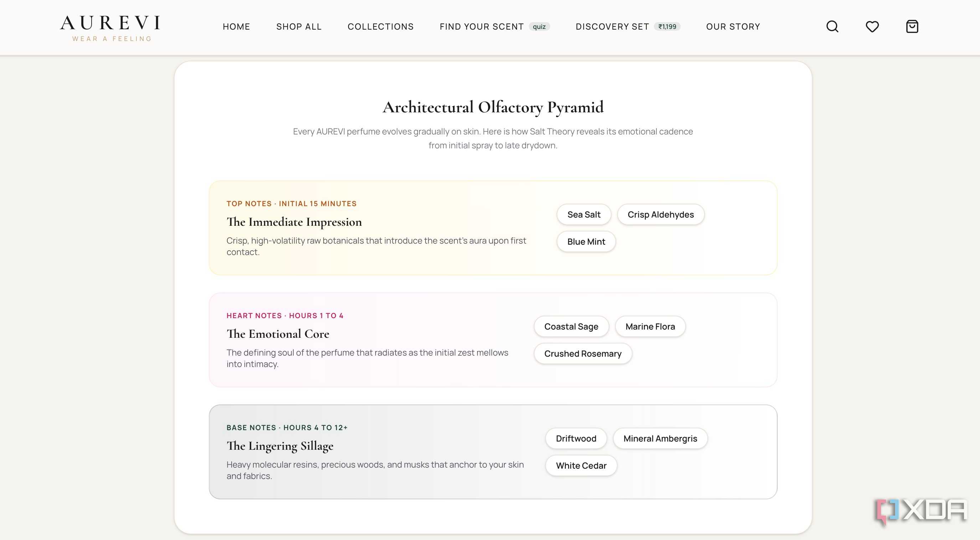Open the search icon in header
The image size is (980, 540).
[832, 27]
